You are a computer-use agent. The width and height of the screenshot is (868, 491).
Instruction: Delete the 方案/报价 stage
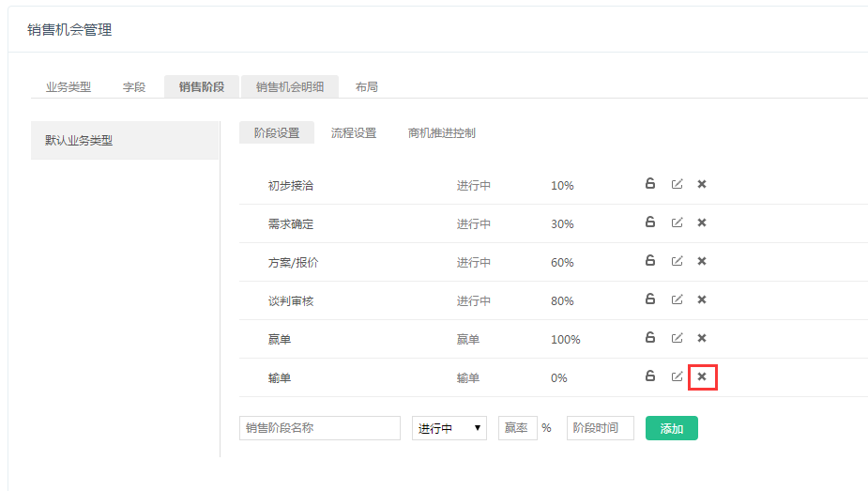(702, 261)
